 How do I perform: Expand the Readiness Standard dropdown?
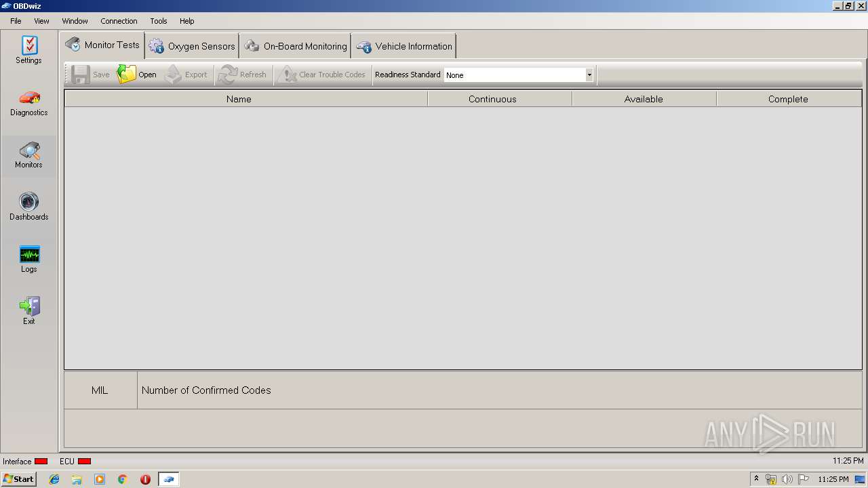tap(589, 75)
